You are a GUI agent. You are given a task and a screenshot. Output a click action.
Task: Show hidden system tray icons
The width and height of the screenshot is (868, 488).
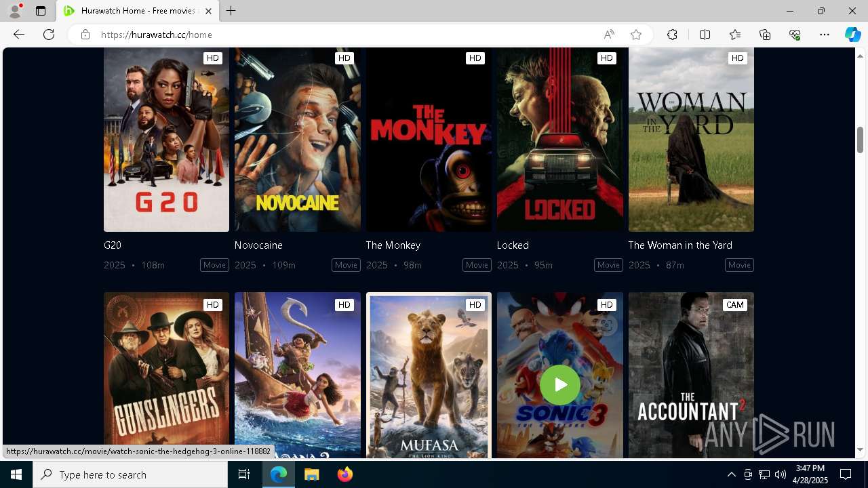731,474
